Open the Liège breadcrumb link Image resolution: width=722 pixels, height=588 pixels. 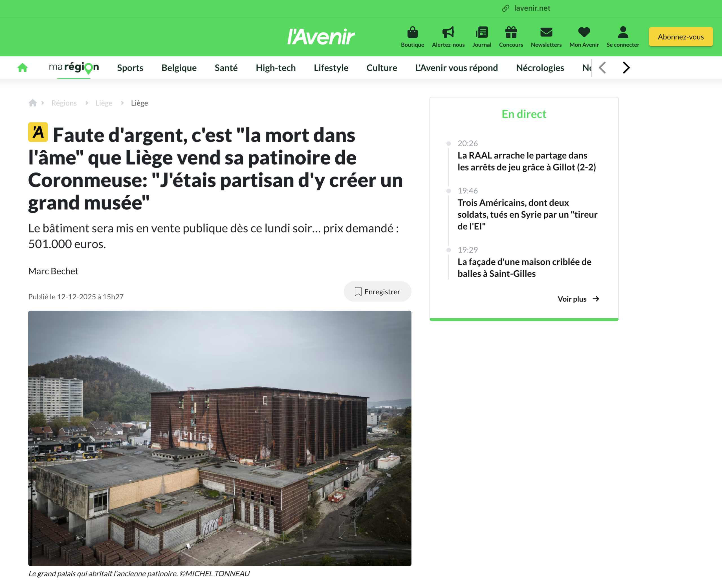tap(104, 103)
